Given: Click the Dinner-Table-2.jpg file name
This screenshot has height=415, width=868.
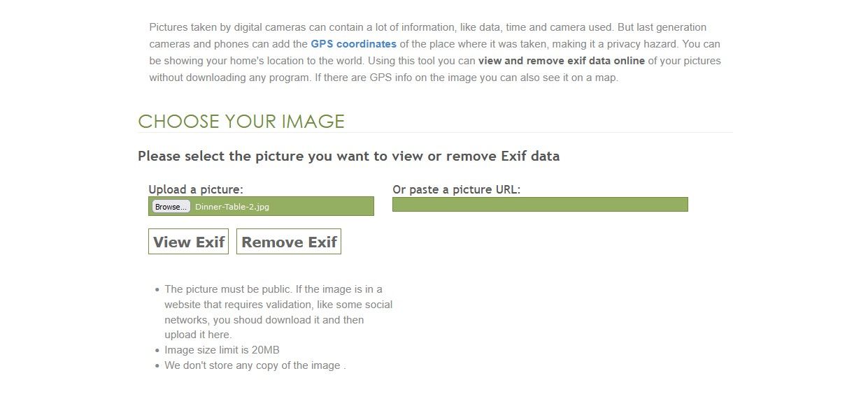Looking at the screenshot, I should point(234,206).
